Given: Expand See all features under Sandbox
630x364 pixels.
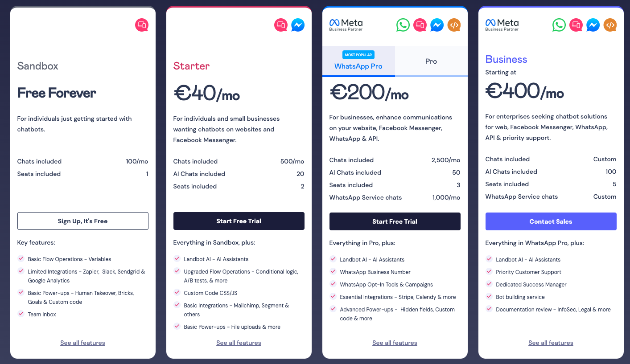Looking at the screenshot, I should (83, 343).
